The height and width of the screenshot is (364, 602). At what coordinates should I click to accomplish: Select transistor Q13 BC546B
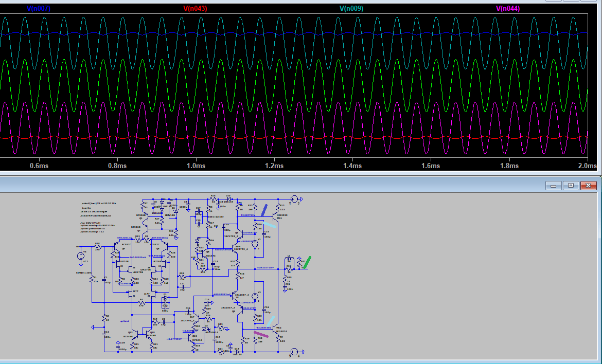[x=135, y=335]
